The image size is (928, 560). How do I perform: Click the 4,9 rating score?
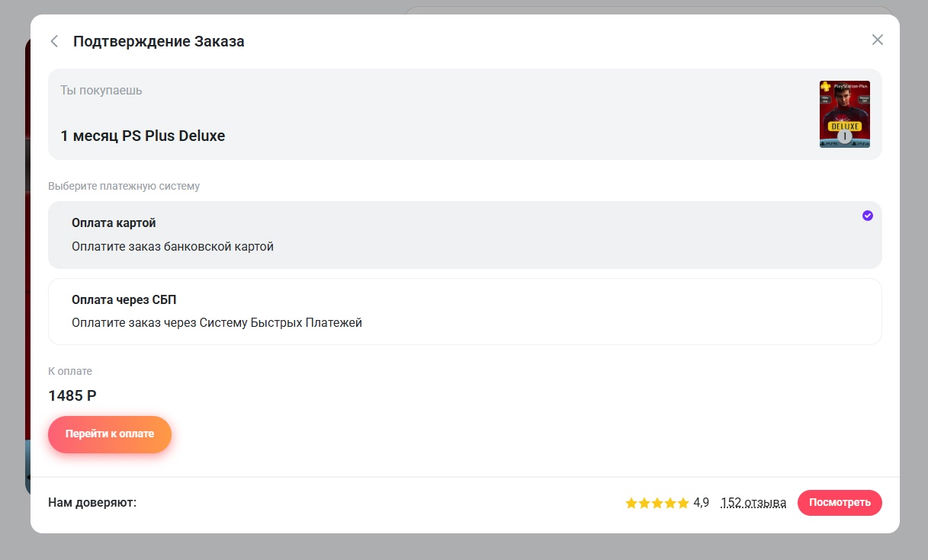(x=701, y=503)
